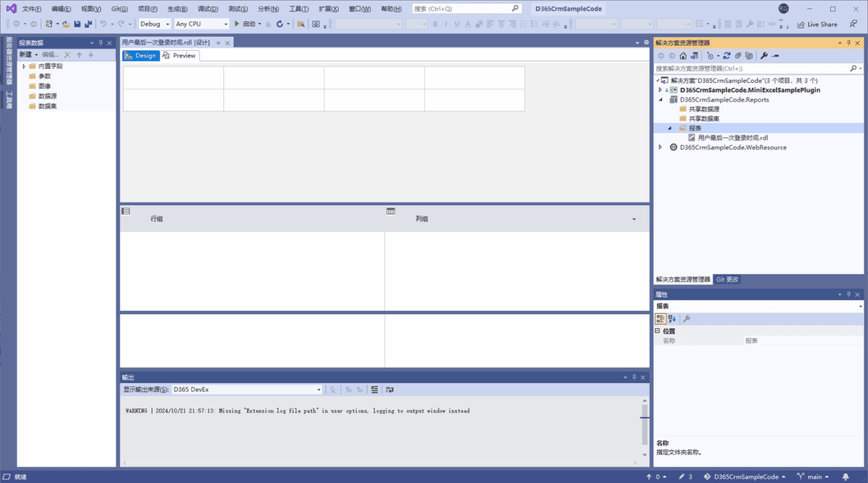This screenshot has height=483, width=868.
Task: Click D365CrmSampleCode repository in status bar
Action: [x=744, y=477]
